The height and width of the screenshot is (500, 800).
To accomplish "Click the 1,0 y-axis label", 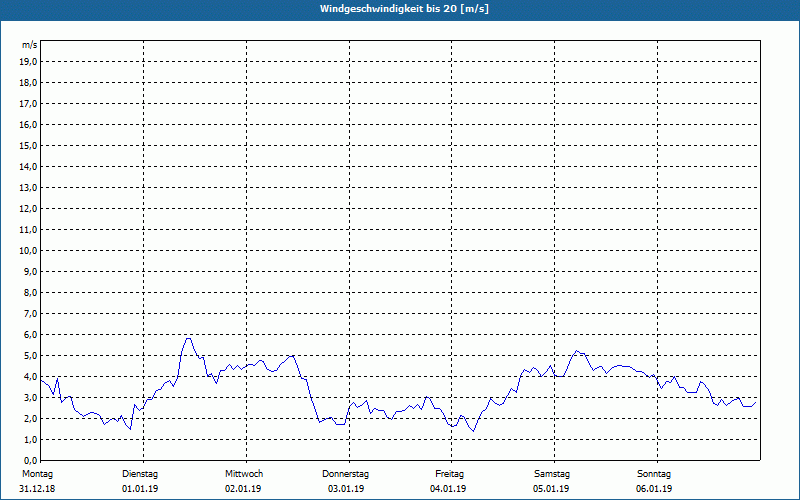I will click(30, 439).
